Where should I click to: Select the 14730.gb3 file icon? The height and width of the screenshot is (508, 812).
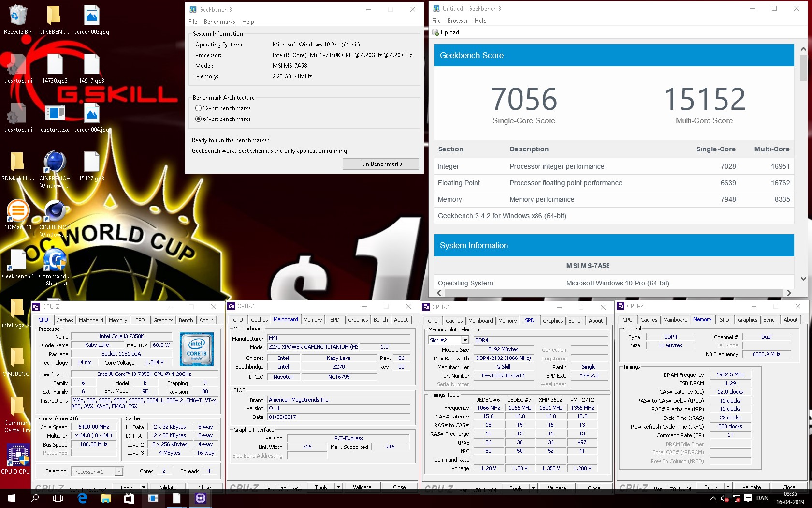[x=55, y=69]
